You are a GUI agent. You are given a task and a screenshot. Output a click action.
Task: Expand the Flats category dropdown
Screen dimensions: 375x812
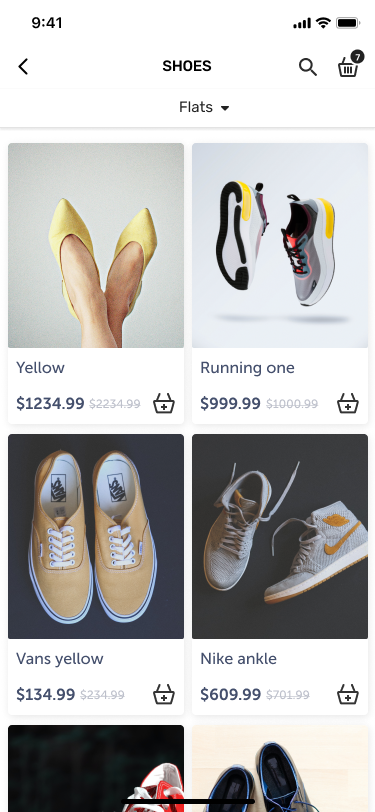(x=204, y=107)
